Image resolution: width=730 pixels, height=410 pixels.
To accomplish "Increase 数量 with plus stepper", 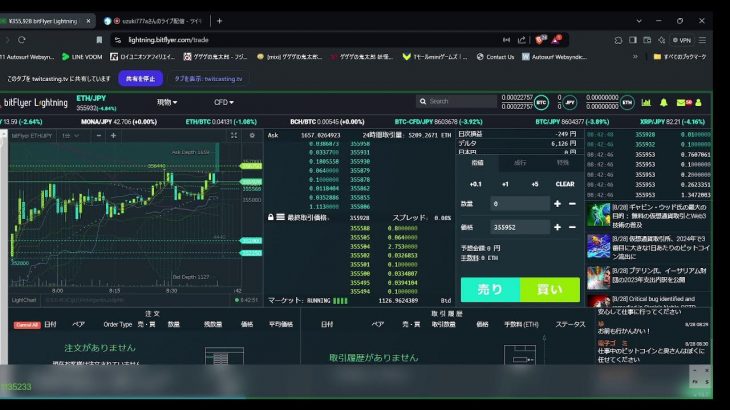I will [x=557, y=204].
